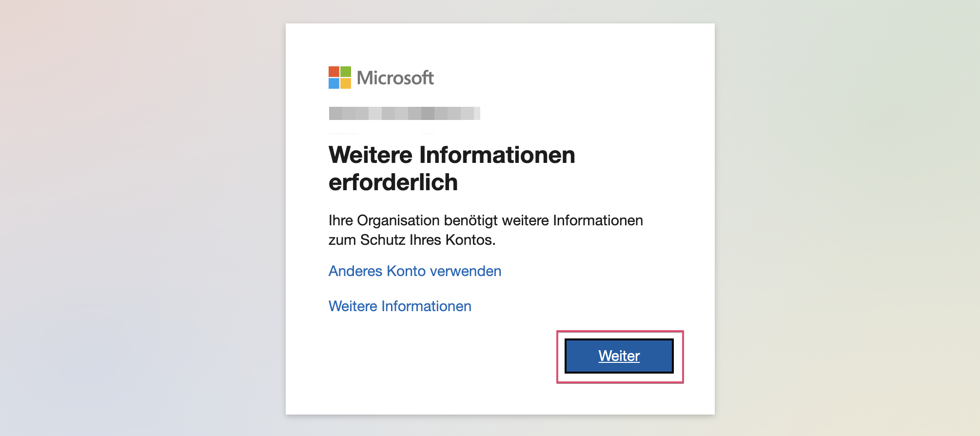Image resolution: width=980 pixels, height=436 pixels.
Task: Click the word 'Informationen' in the heading
Action: [x=497, y=155]
